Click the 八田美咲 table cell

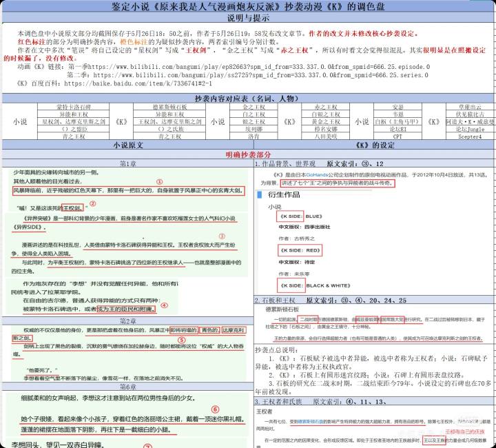pyautogui.click(x=325, y=136)
